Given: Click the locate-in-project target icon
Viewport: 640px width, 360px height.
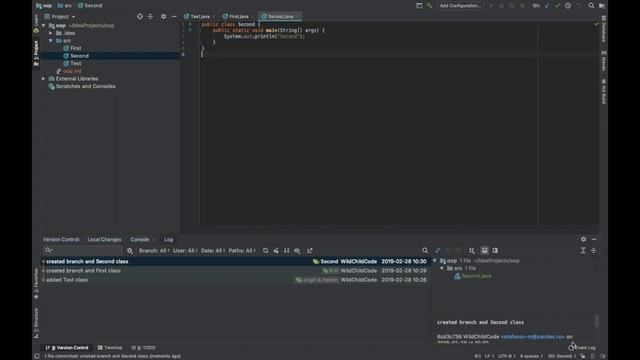Looking at the screenshot, I should pyautogui.click(x=140, y=16).
